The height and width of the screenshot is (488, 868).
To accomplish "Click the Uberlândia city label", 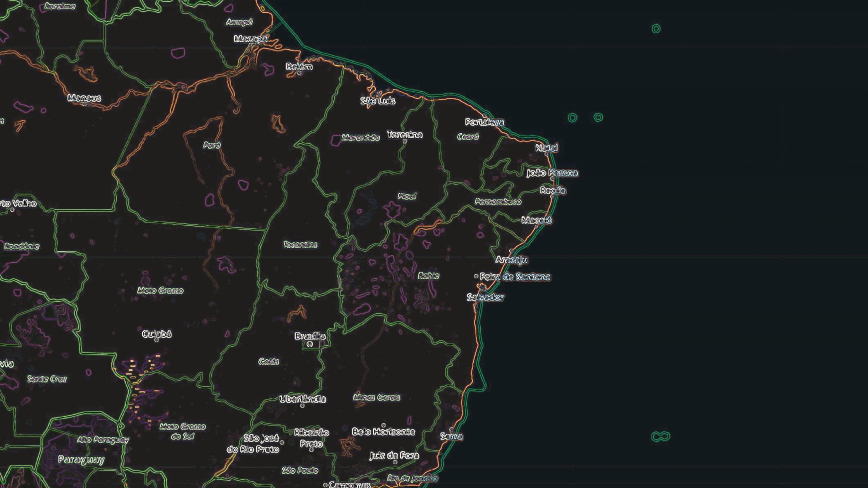I will tap(303, 399).
